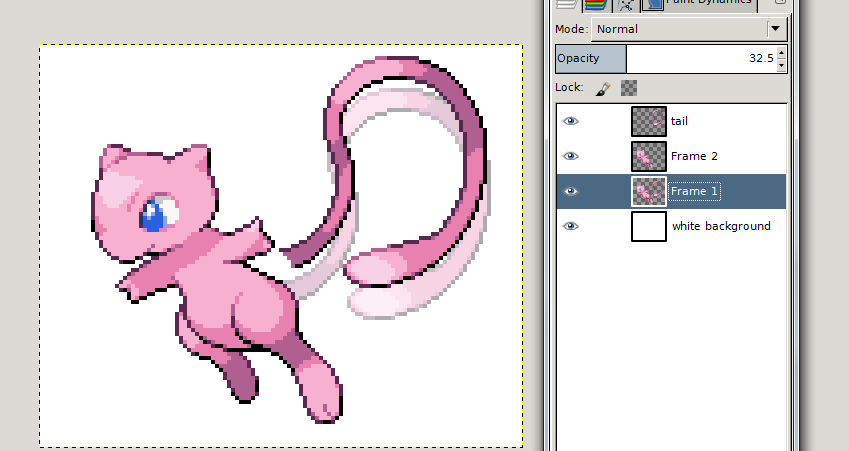Switch to the Channels tab icon
This screenshot has width=849, height=451.
[x=598, y=5]
